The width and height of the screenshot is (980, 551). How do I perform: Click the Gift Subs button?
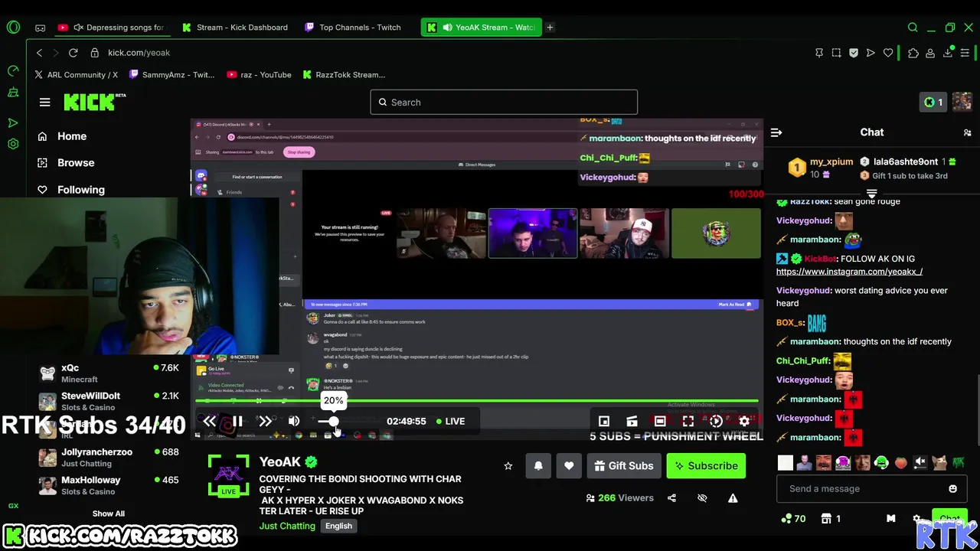pyautogui.click(x=624, y=465)
